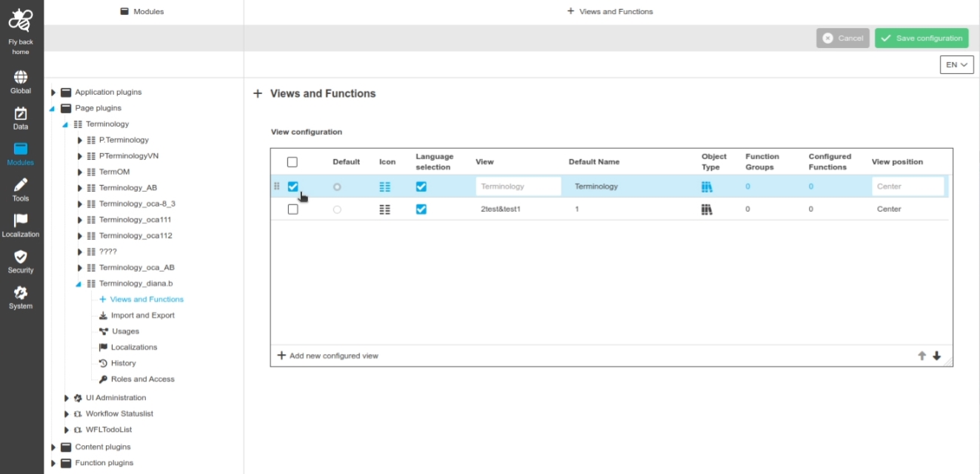
Task: Open System gear icon in sidebar
Action: pyautogui.click(x=21, y=293)
